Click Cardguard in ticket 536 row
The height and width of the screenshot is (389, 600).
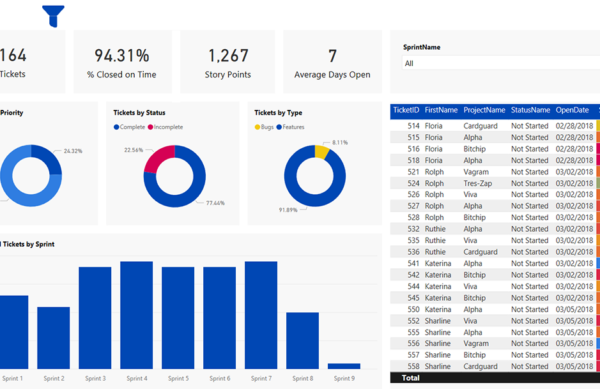(481, 252)
